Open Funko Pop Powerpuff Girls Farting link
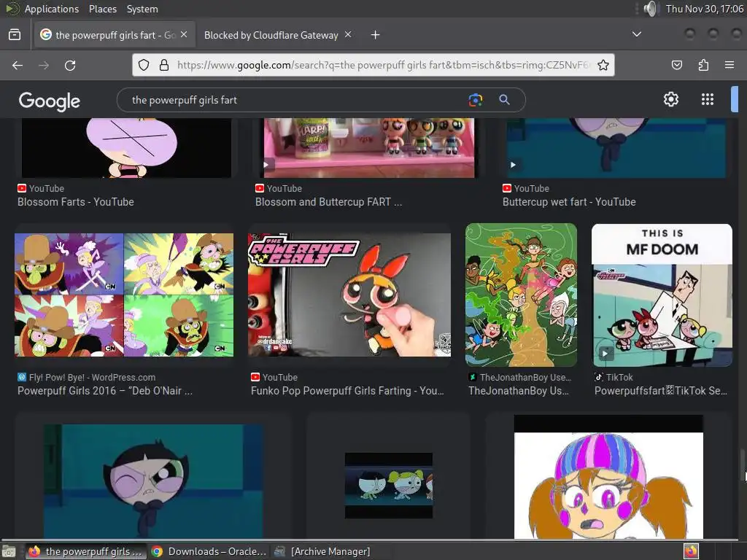The height and width of the screenshot is (560, 747). coord(347,391)
